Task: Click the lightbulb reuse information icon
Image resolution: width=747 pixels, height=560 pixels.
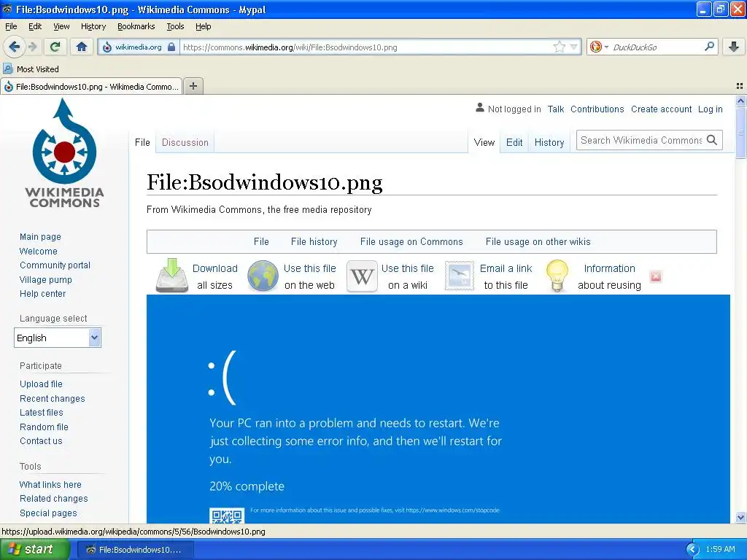Action: coord(557,275)
